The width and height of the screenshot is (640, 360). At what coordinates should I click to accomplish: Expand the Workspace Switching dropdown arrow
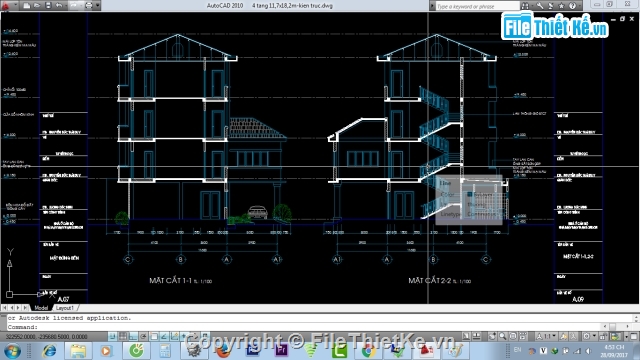[594, 337]
